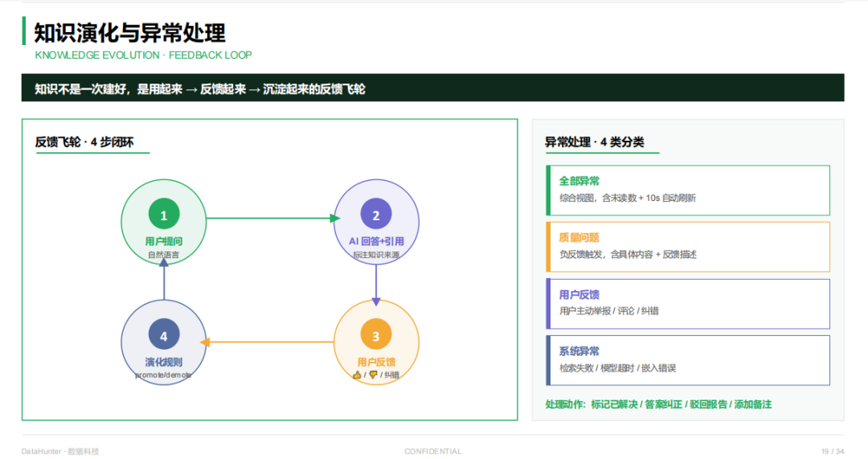Viewport: 868px width, 459px height.
Task: Click 检索失败 / 模型超时 / 嵌入错误 line
Action: pos(617,367)
